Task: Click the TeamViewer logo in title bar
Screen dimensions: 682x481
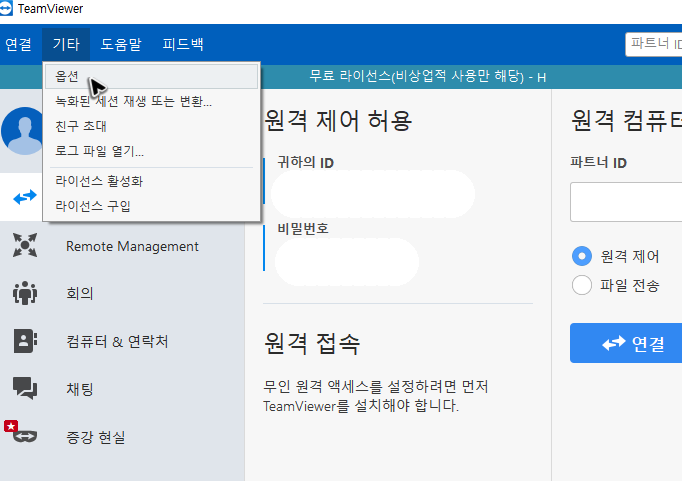Action: pos(5,8)
